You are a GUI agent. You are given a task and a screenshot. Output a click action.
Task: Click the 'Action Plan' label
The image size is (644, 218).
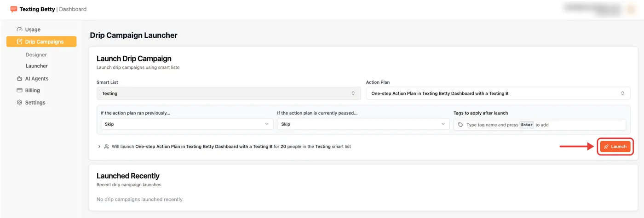click(x=378, y=82)
